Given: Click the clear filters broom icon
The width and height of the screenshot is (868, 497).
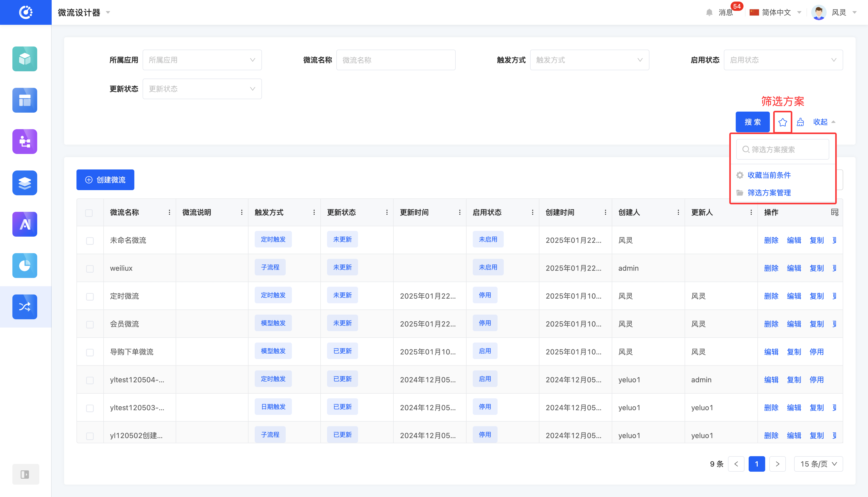Looking at the screenshot, I should (800, 122).
